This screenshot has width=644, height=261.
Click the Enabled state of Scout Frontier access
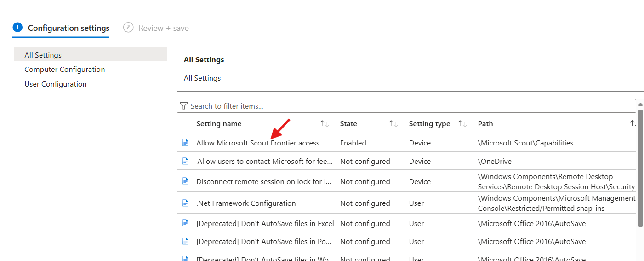353,143
